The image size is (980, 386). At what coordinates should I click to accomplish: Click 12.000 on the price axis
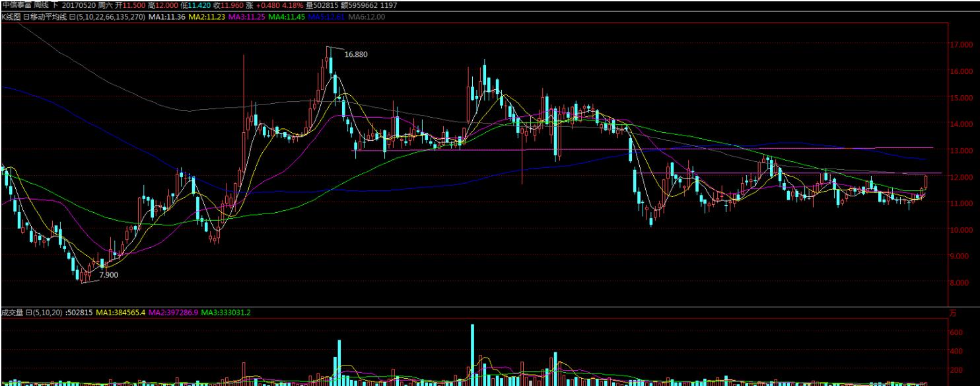click(x=962, y=177)
